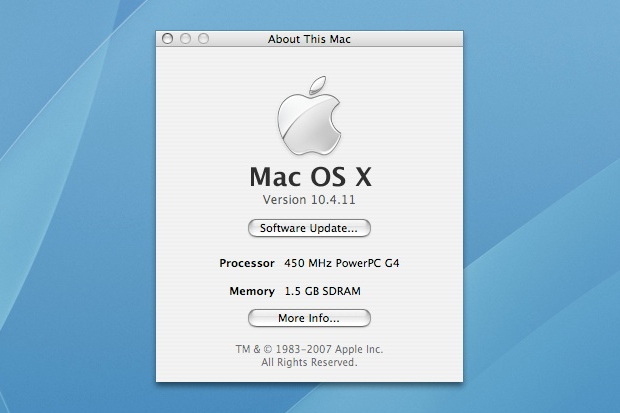Screen dimensions: 620x413
Task: Click the Mac OS X heading
Action: click(310, 176)
